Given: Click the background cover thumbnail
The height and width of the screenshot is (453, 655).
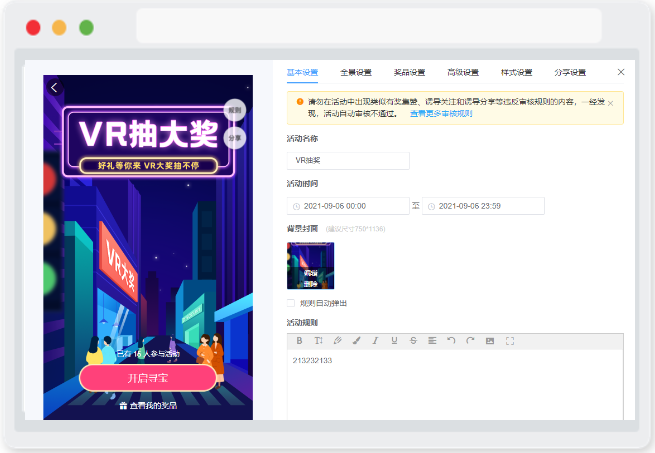Looking at the screenshot, I should point(310,266).
